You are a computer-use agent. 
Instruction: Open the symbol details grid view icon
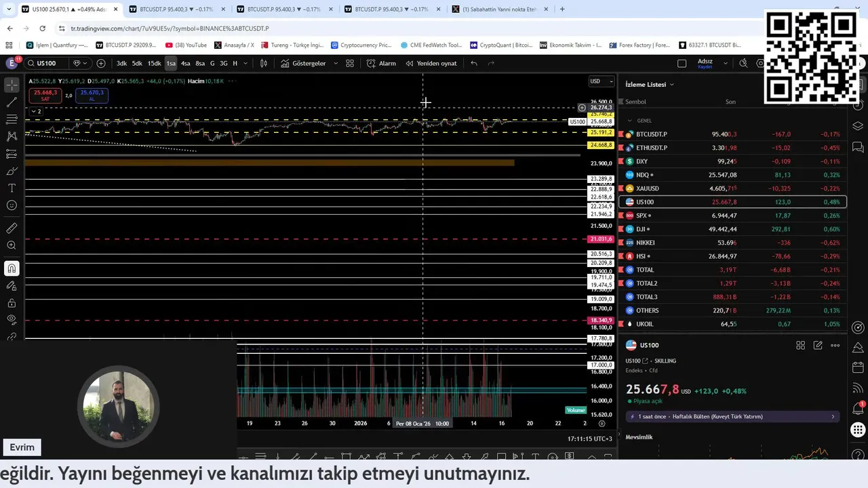(800, 345)
